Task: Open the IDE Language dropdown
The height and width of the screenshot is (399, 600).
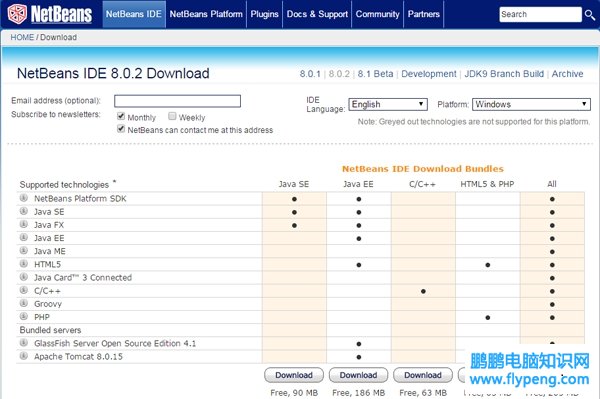Action: 388,104
